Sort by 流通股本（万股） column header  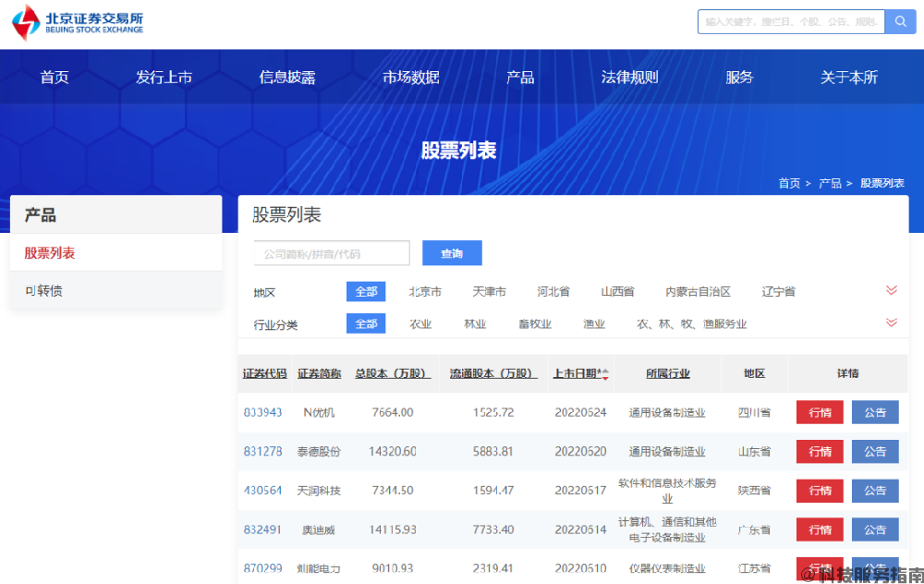pyautogui.click(x=493, y=373)
